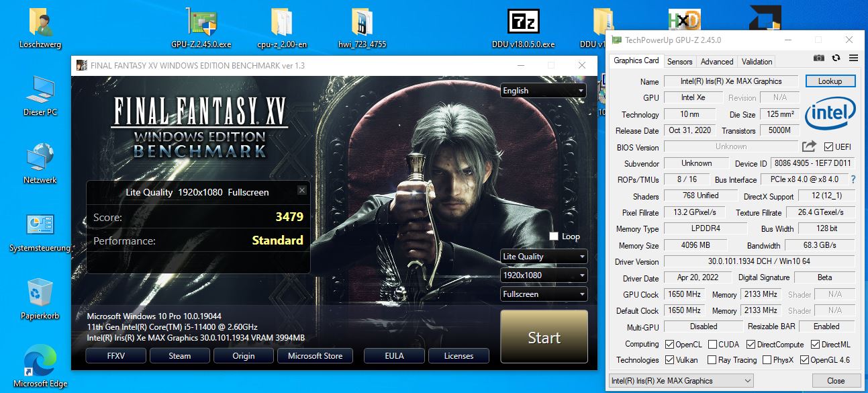Open the English language dropdown

(x=543, y=91)
